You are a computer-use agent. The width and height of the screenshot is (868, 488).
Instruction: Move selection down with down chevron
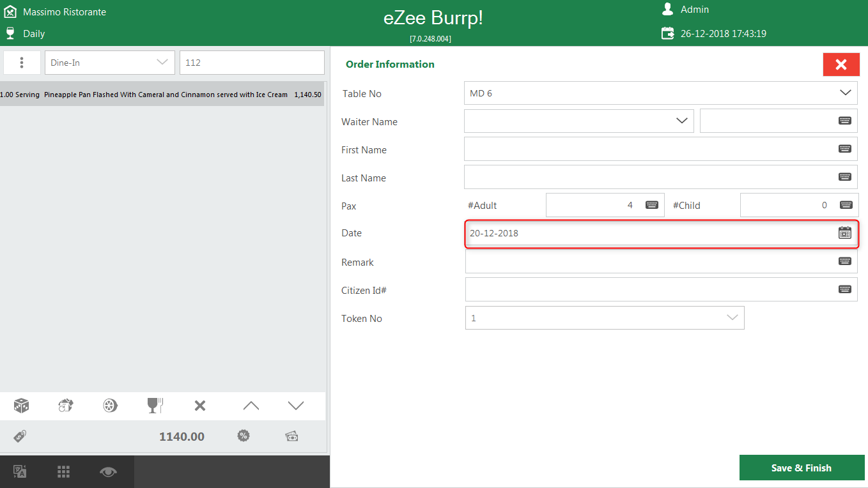[x=295, y=406]
